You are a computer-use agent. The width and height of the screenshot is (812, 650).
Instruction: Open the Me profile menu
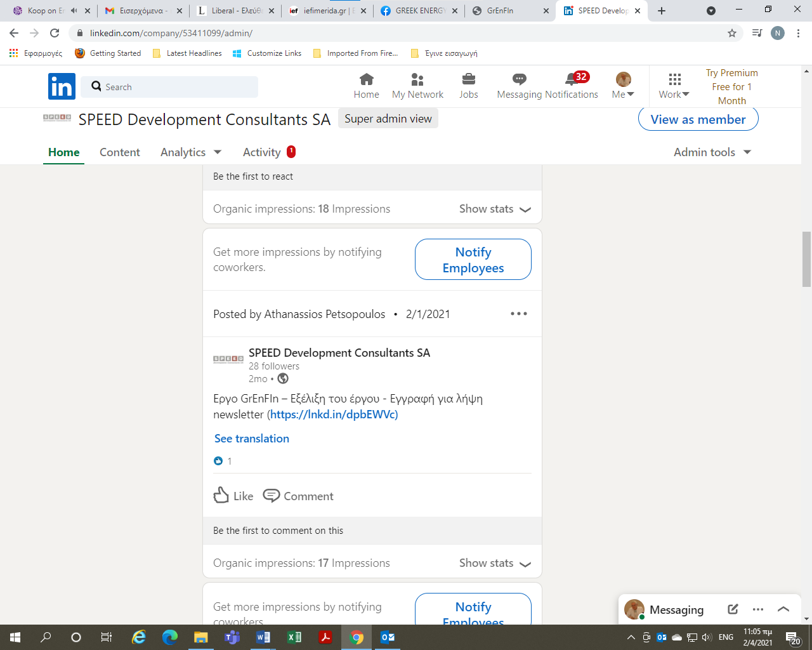pos(623,86)
